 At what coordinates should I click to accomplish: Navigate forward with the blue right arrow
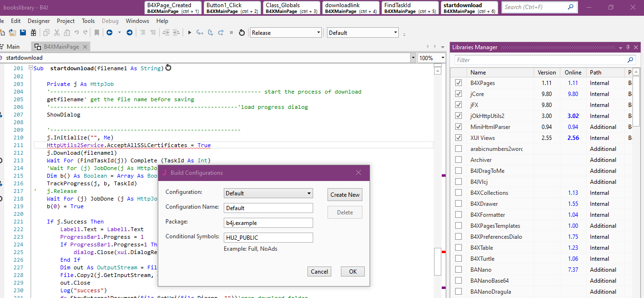point(130,32)
